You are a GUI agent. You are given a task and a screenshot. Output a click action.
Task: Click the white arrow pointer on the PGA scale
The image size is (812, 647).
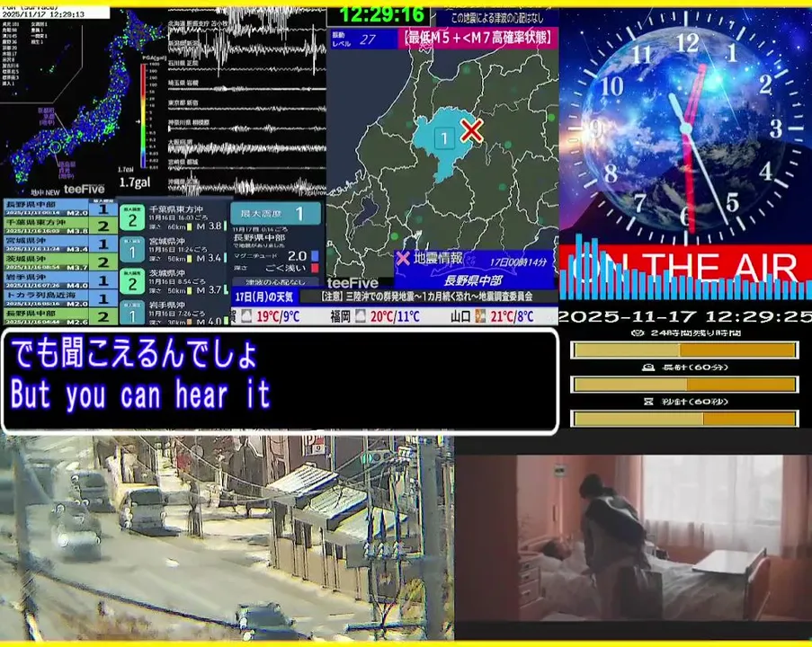pos(138,121)
